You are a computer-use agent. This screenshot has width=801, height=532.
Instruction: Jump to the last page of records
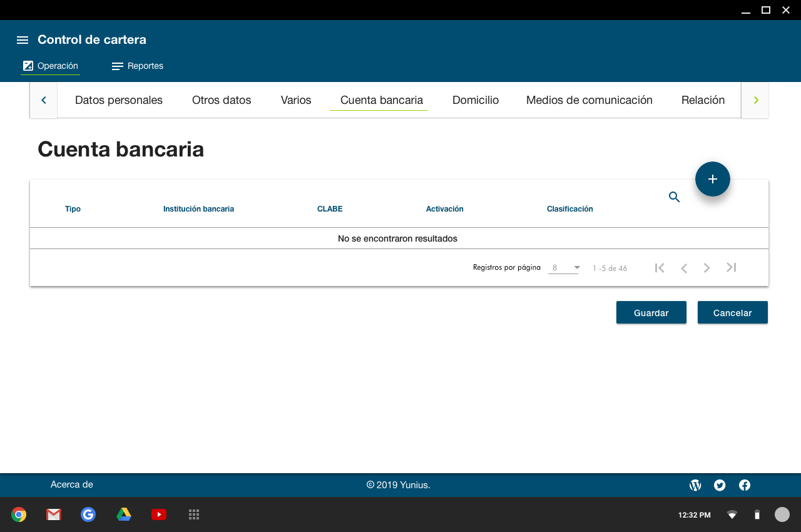(731, 268)
